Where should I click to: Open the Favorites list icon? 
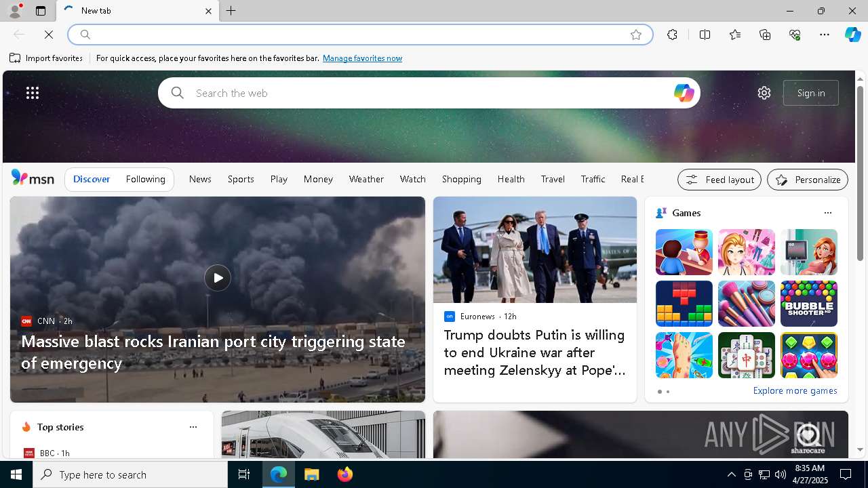(735, 35)
